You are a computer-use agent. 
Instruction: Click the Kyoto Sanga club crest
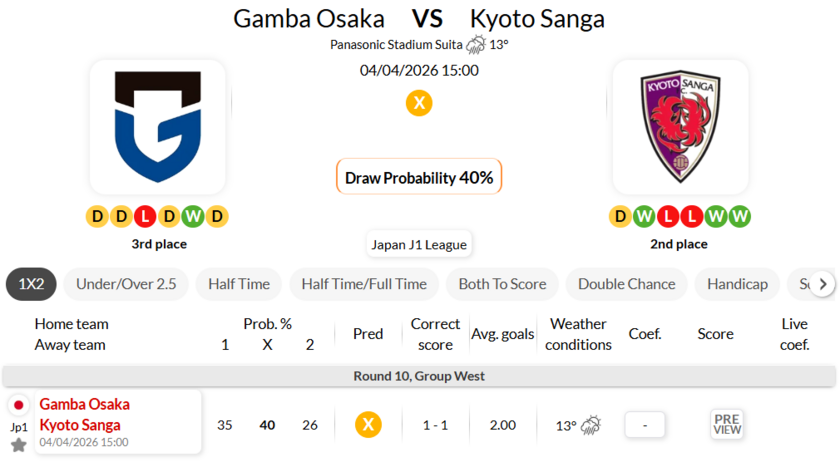680,127
